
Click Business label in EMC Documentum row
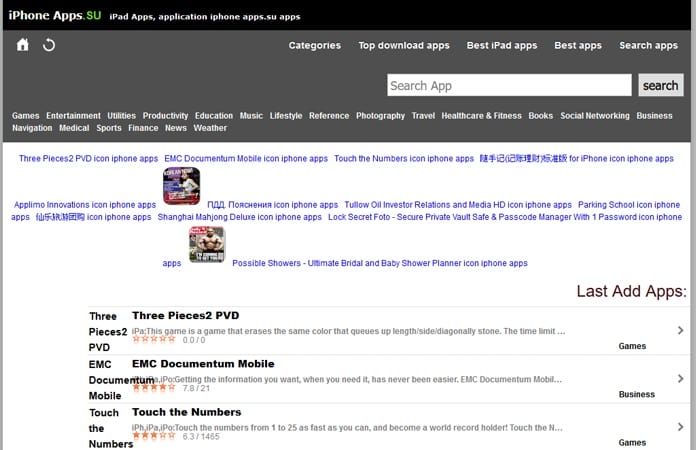point(637,395)
